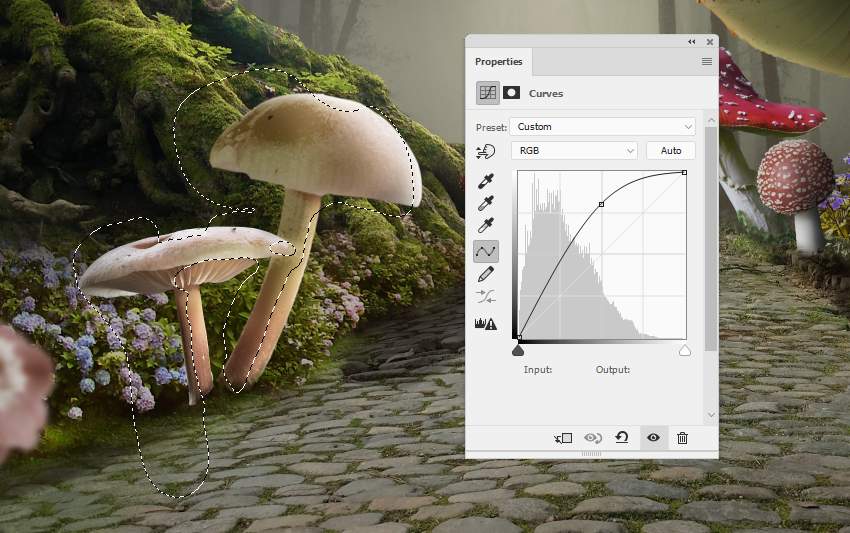Click the Properties panel scroll down arrow
Image resolution: width=850 pixels, height=533 pixels.
coord(711,415)
